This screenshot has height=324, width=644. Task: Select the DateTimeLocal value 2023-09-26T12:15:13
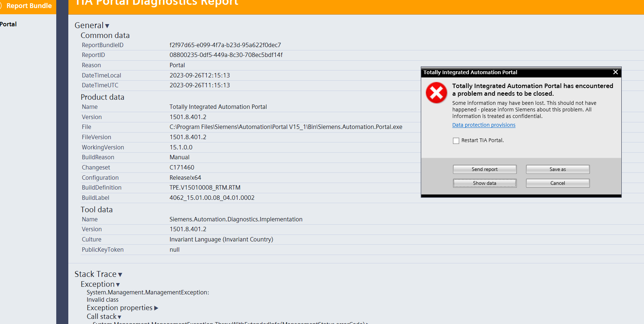[x=199, y=75]
